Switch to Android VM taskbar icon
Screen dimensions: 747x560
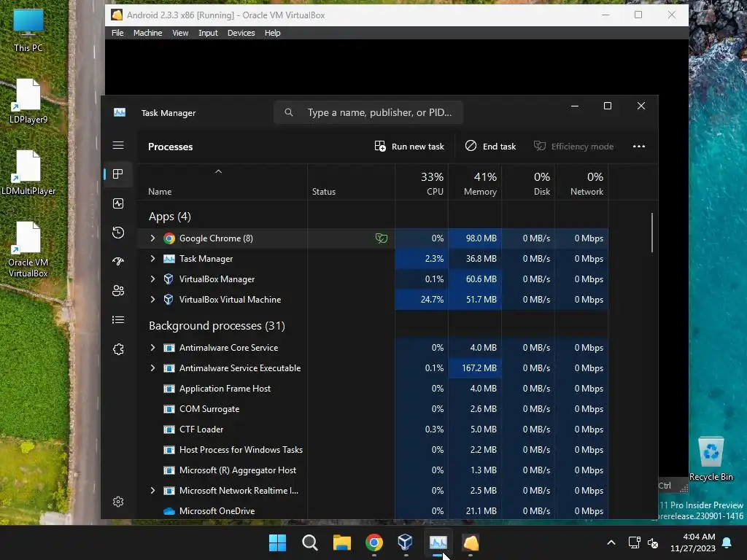(471, 542)
